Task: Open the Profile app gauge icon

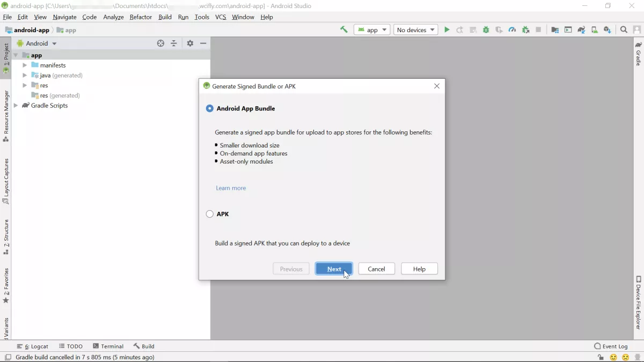Action: 512,30
